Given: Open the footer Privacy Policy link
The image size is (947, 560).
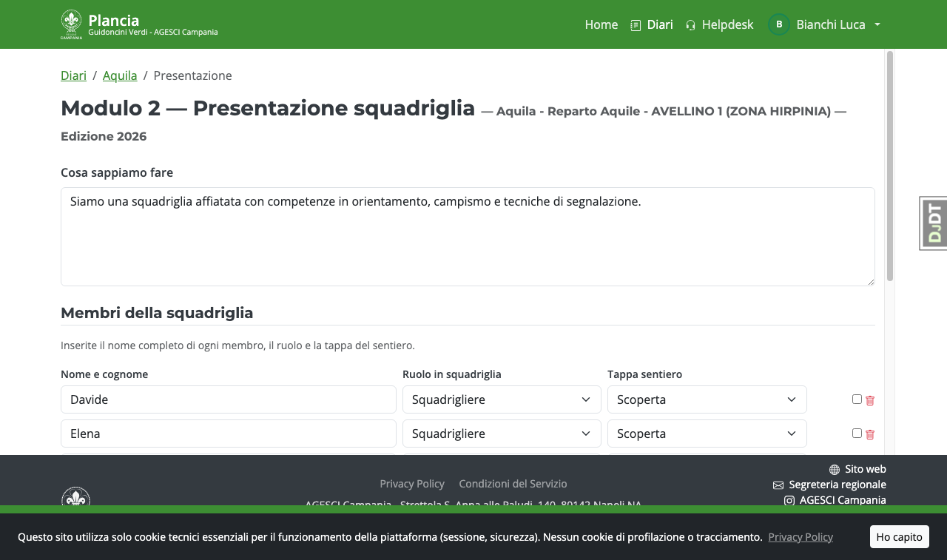Looking at the screenshot, I should [x=412, y=484].
